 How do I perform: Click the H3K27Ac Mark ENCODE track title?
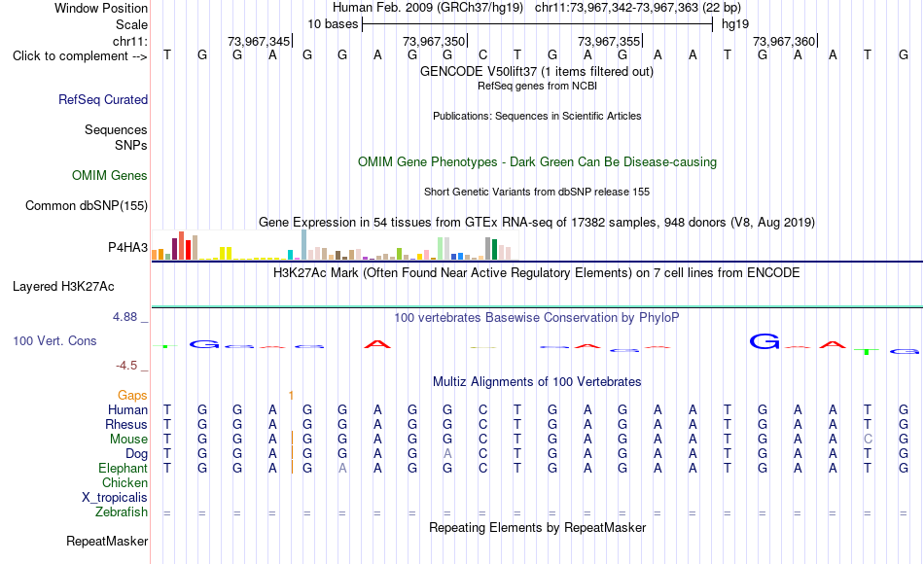coord(537,273)
